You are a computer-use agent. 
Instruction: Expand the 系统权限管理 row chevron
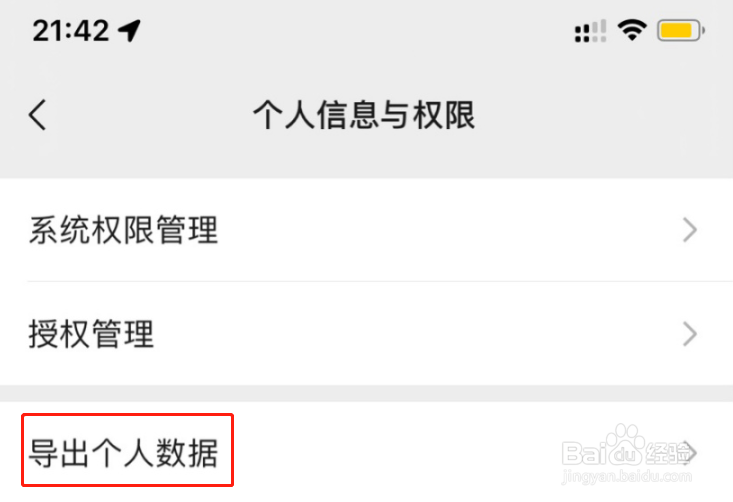click(x=690, y=230)
